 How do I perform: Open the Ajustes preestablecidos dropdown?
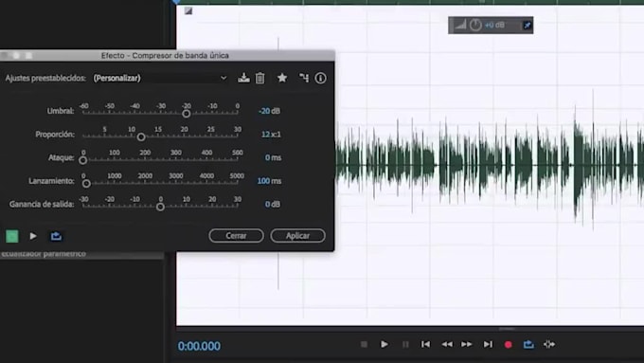160,78
